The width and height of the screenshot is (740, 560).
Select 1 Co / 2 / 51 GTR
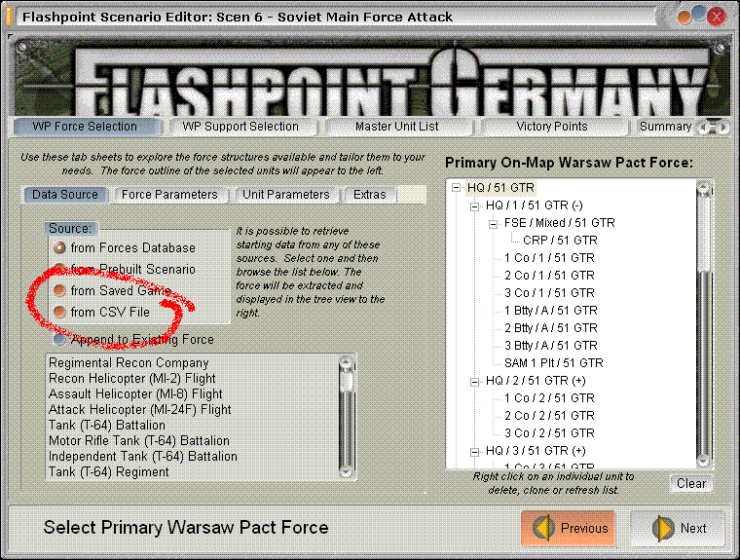549,398
